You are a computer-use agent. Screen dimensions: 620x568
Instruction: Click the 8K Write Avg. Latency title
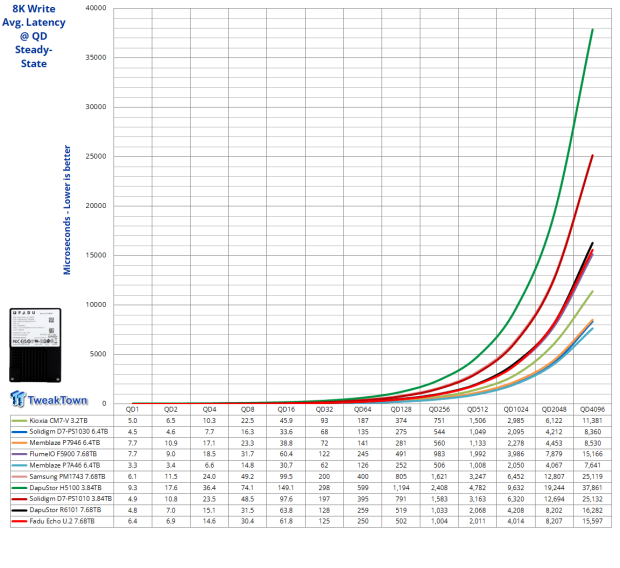(34, 36)
